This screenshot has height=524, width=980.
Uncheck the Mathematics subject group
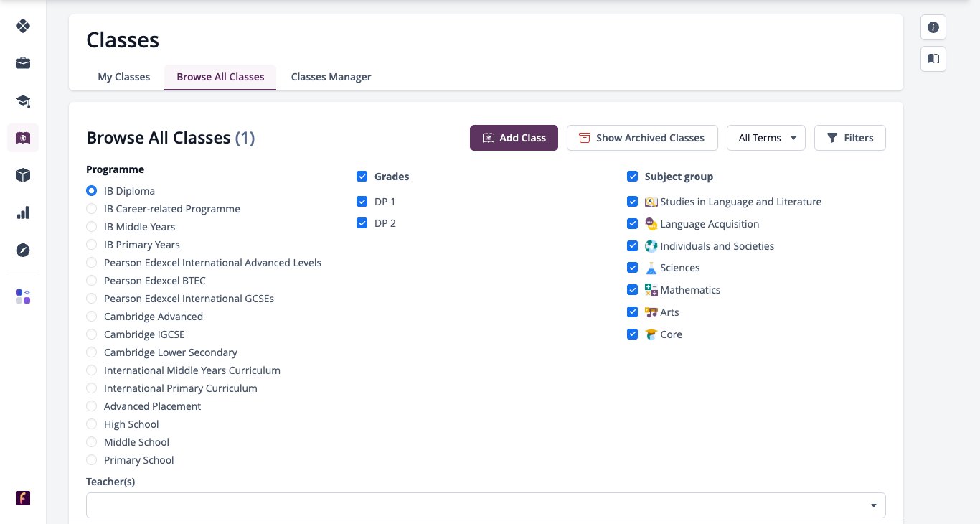pyautogui.click(x=632, y=290)
